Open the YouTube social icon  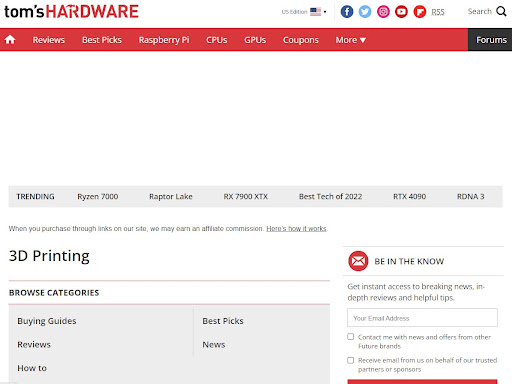[401, 12]
